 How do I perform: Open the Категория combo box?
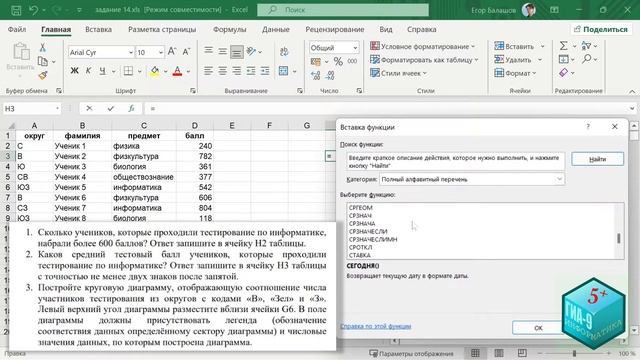[472, 179]
